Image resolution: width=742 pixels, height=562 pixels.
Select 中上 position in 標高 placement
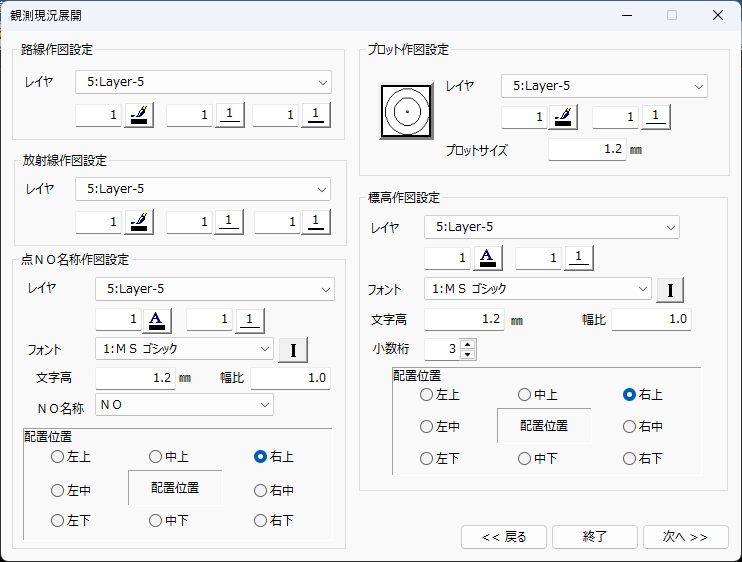pos(525,395)
